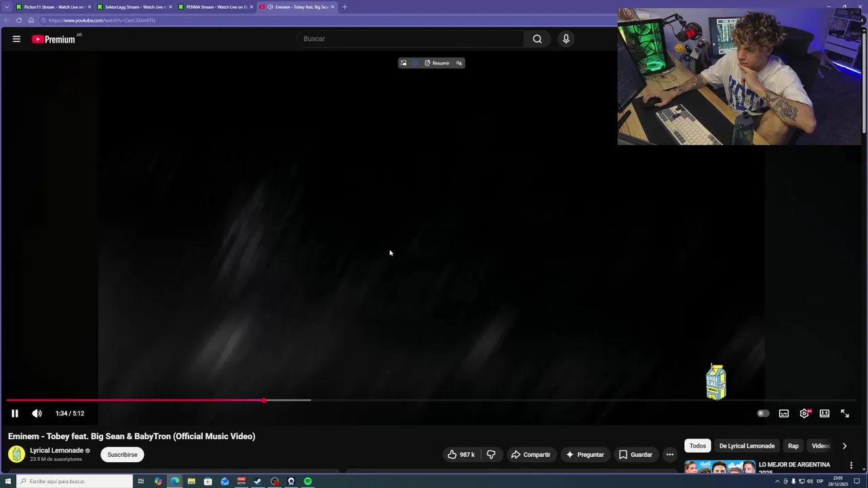Go to browser home page

(31, 20)
